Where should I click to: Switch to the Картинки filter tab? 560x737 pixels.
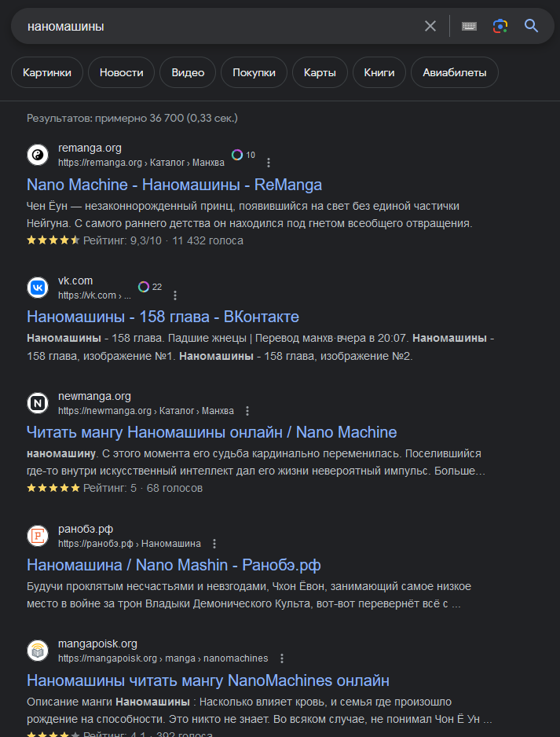47,72
